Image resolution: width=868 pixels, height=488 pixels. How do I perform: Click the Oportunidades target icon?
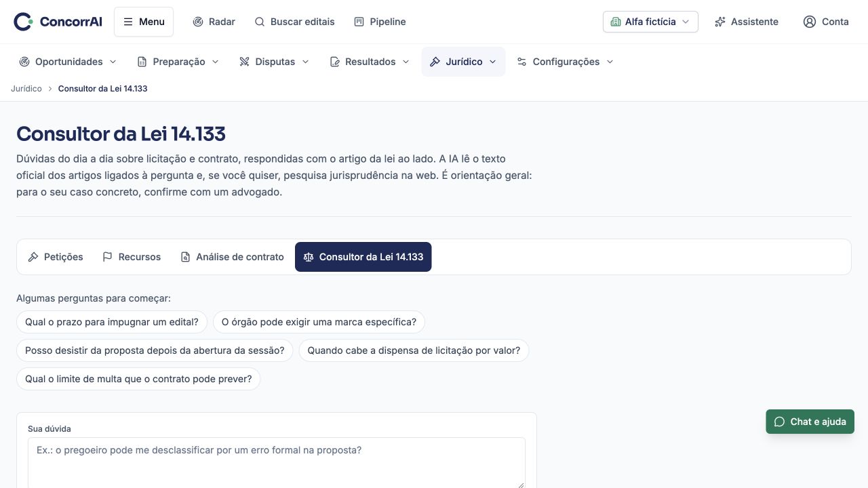[24, 62]
